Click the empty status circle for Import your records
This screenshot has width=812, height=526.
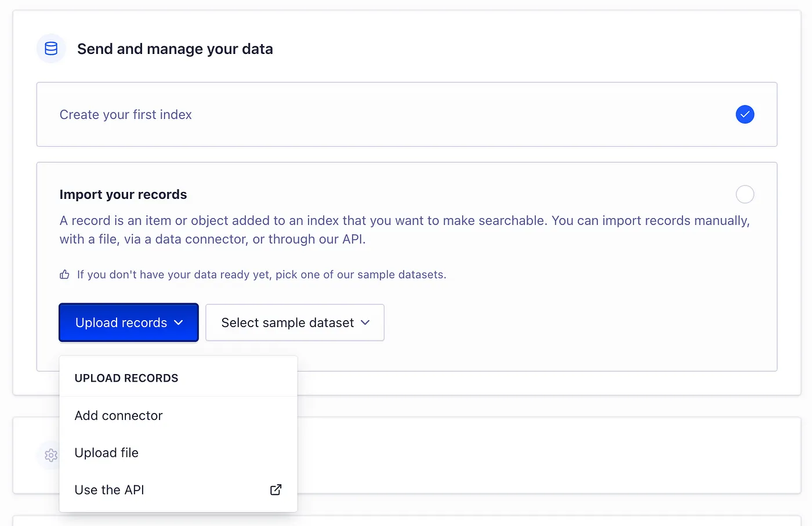[x=745, y=194]
